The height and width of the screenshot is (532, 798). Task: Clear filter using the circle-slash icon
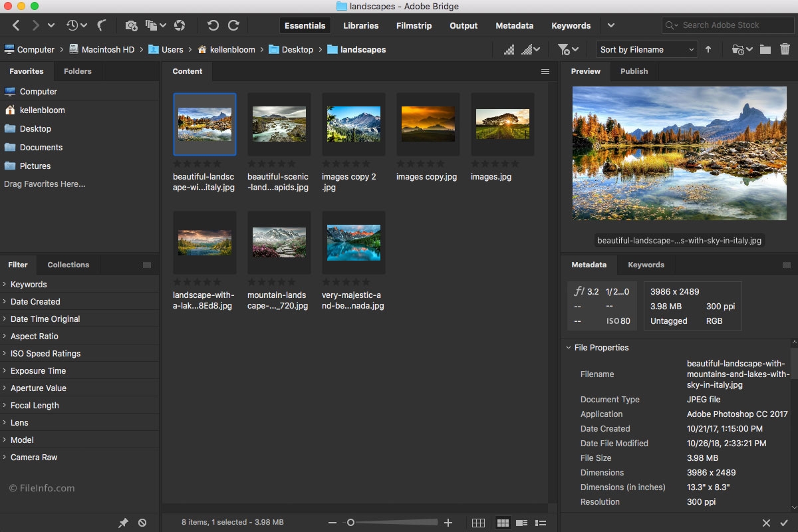pyautogui.click(x=142, y=523)
